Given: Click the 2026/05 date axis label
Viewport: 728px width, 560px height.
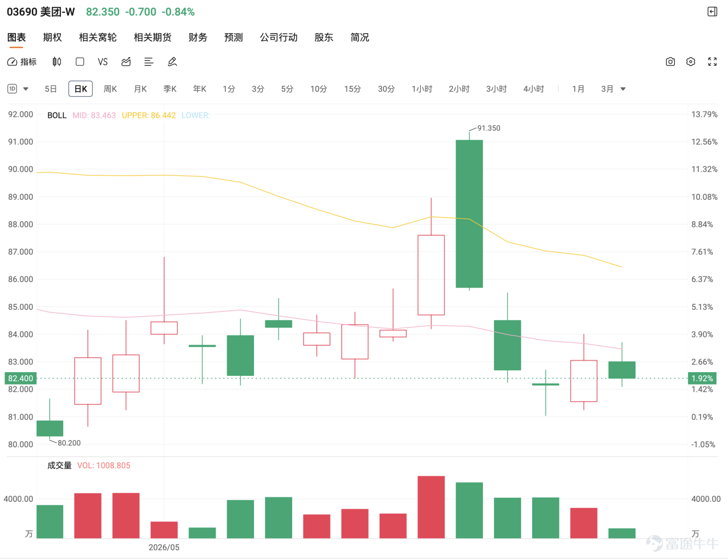Looking at the screenshot, I should 164,548.
